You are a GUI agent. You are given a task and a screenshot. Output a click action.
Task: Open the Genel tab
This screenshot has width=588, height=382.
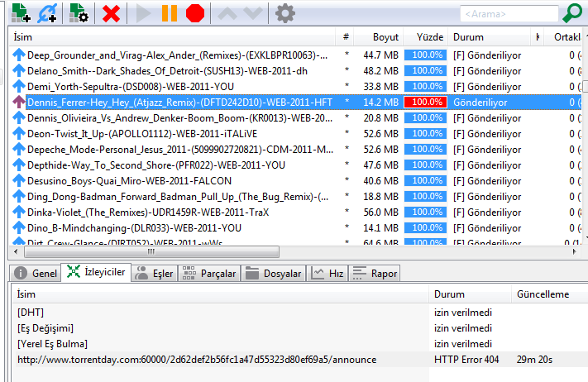[36, 274]
